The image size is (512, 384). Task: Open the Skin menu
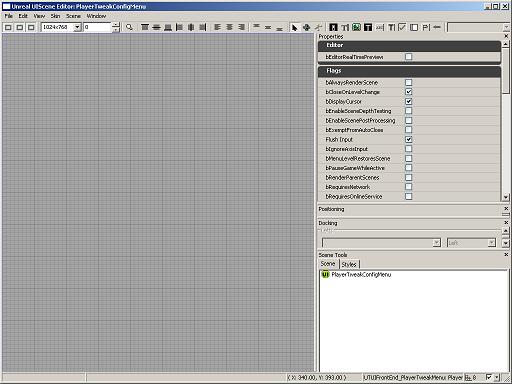pos(55,16)
